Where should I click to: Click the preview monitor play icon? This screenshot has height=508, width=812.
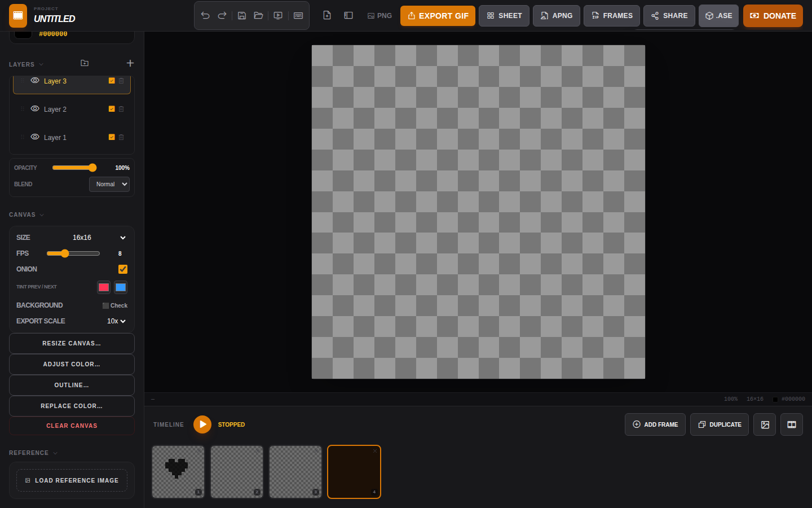[278, 16]
